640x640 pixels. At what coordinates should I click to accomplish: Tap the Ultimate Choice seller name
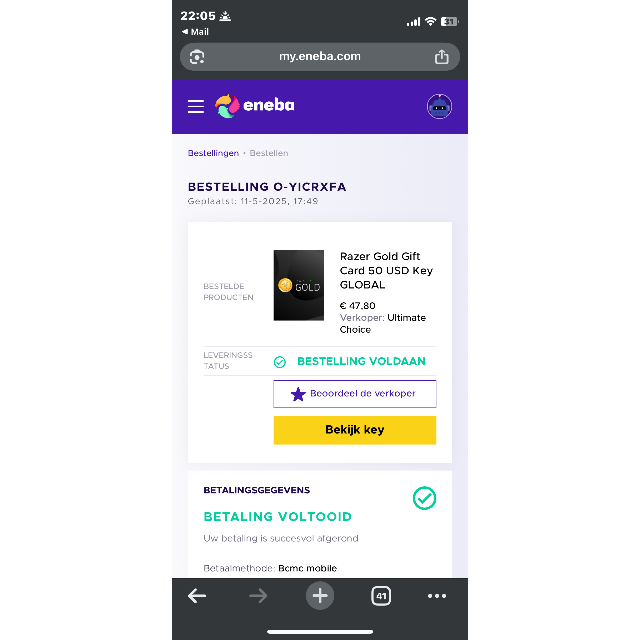coord(382,324)
